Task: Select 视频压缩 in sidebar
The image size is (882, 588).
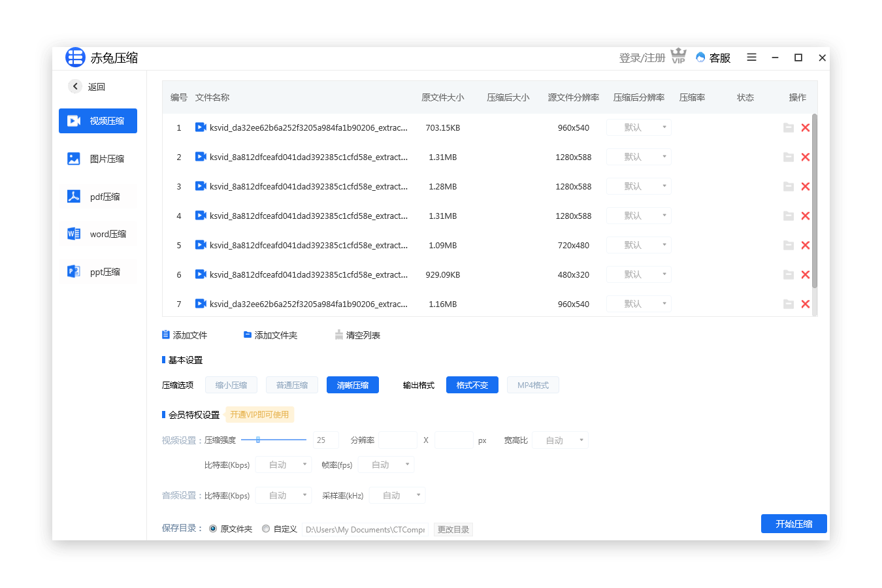Action: [98, 121]
